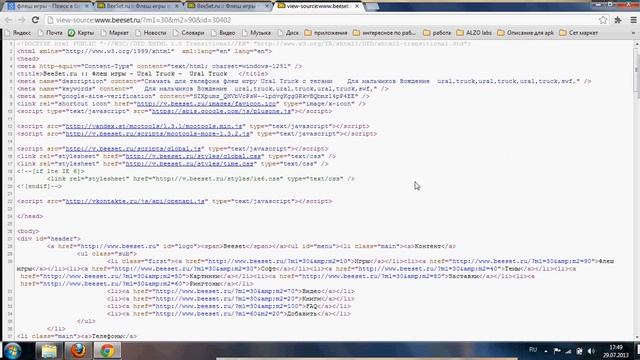Image resolution: width=640 pixels, height=360 pixels.
Task: Expand the 'работа' bookmarks folder
Action: tap(437, 33)
